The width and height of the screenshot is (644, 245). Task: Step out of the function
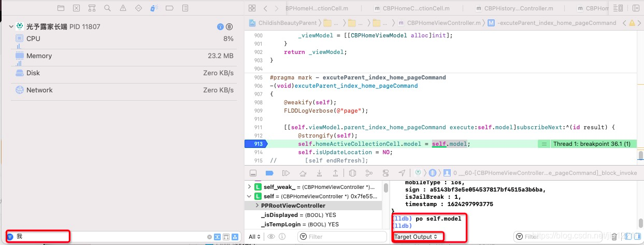pyautogui.click(x=335, y=173)
